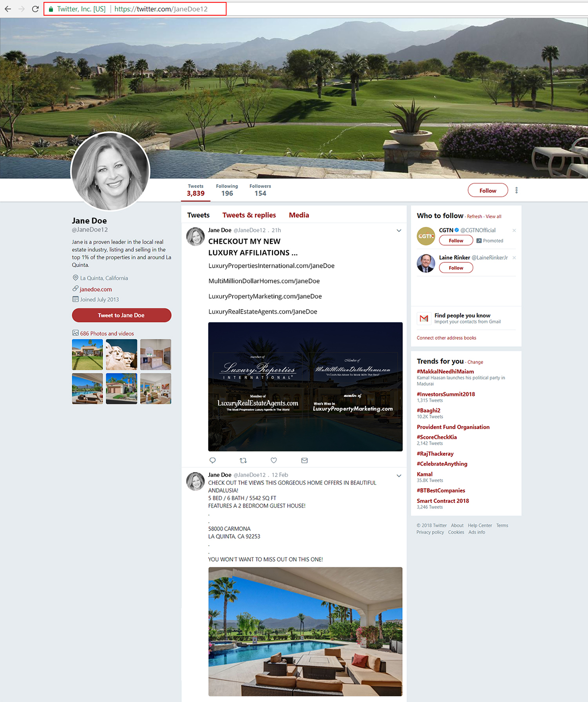Follow Jane Doe's profile
This screenshot has height=702, width=588.
click(488, 190)
